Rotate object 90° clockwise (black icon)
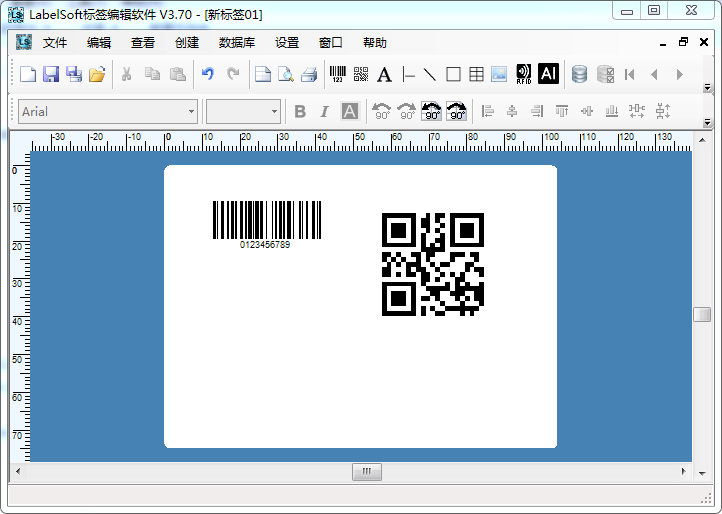The height and width of the screenshot is (514, 722). tap(456, 111)
